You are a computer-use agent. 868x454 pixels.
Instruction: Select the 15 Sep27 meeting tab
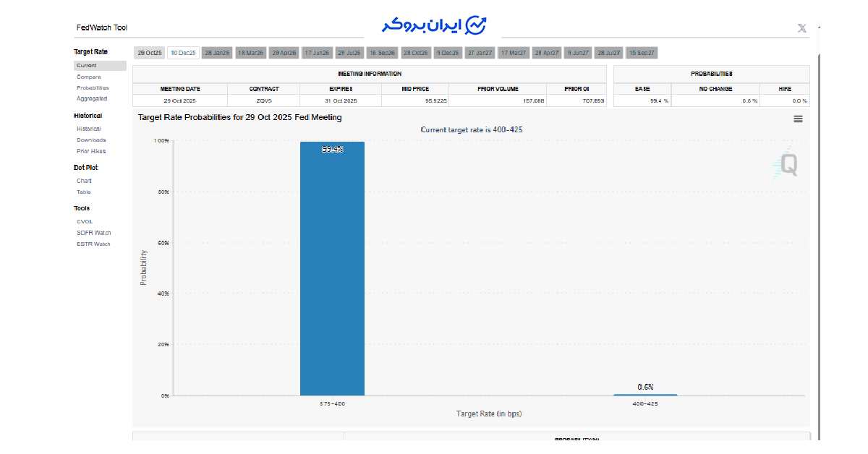642,53
